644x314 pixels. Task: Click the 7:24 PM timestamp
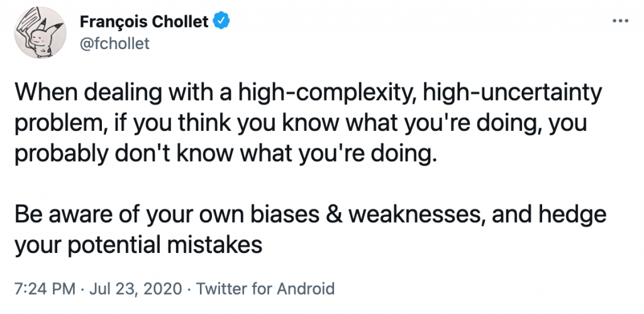coord(45,289)
